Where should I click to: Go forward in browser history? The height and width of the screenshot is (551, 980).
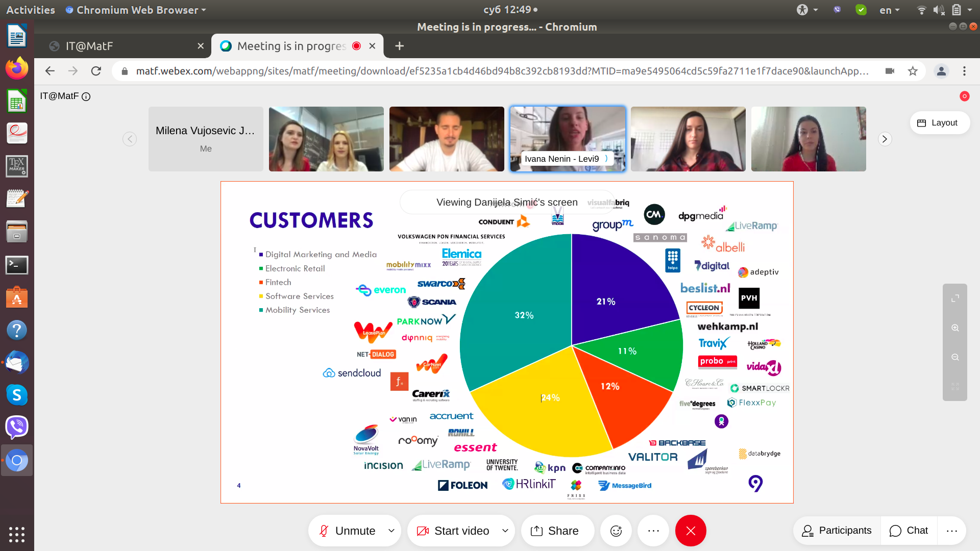(73, 71)
